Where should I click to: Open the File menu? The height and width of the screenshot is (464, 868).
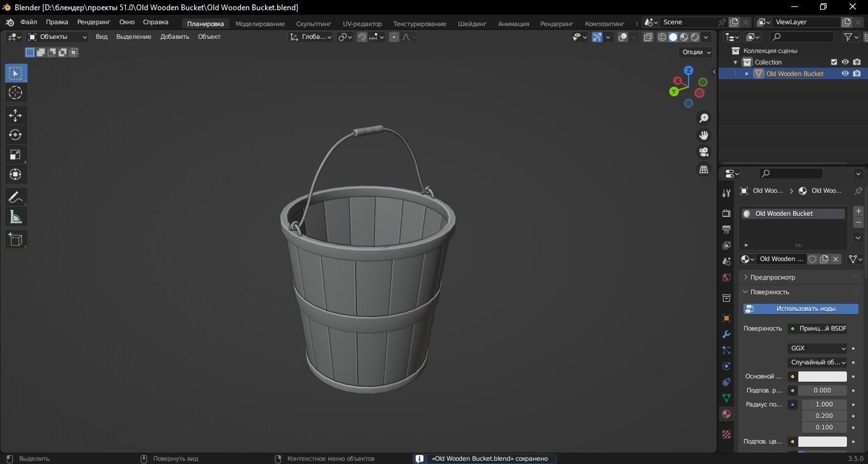tap(29, 22)
